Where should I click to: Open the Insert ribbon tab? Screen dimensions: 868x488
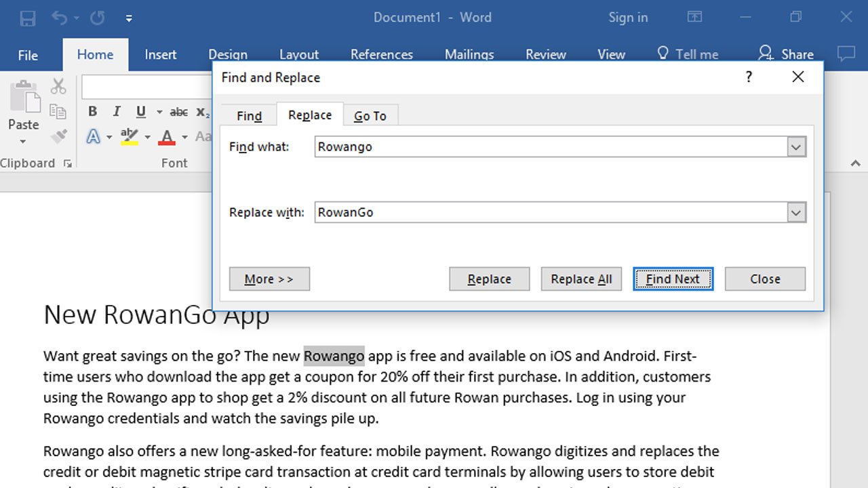(x=161, y=55)
